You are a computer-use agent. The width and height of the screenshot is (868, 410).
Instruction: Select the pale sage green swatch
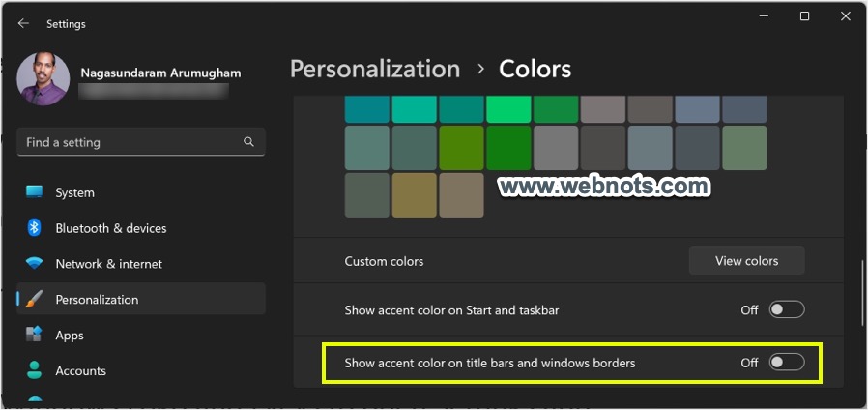(x=744, y=148)
